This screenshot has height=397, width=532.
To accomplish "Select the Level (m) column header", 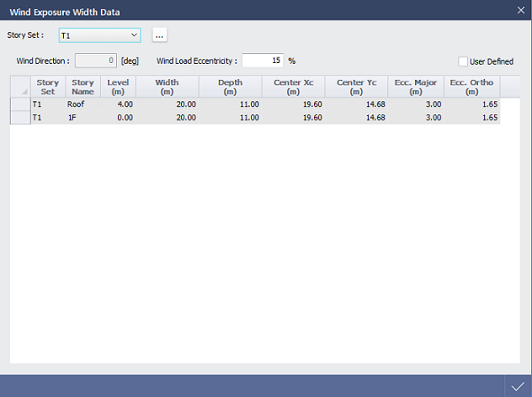I will 118,87.
